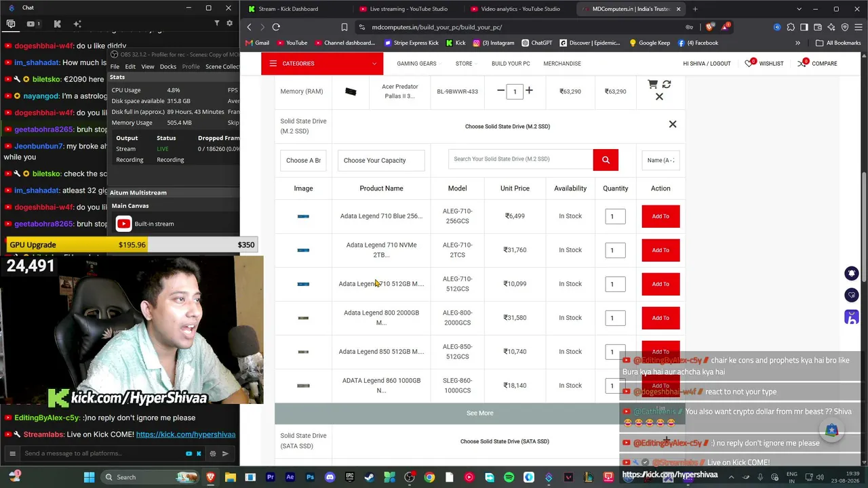
Task: Open the Scene Collection menu in OBS
Action: 222,66
